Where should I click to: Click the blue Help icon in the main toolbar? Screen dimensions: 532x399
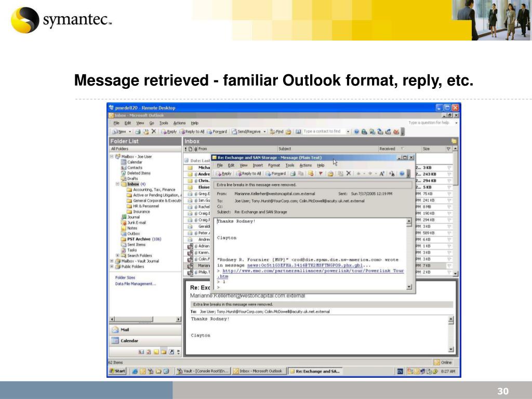click(x=356, y=131)
